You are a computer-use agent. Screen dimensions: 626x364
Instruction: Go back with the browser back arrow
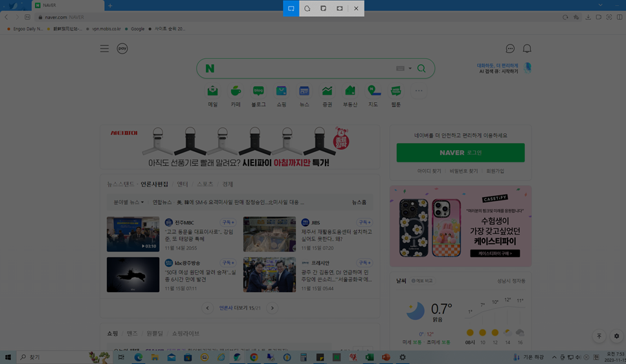point(6,17)
